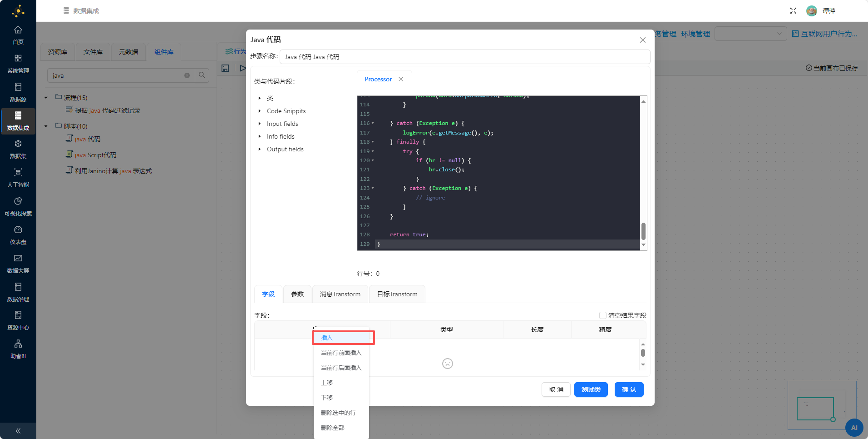Select 根据java代码过滤记录 item
This screenshot has width=868, height=439.
tap(103, 110)
